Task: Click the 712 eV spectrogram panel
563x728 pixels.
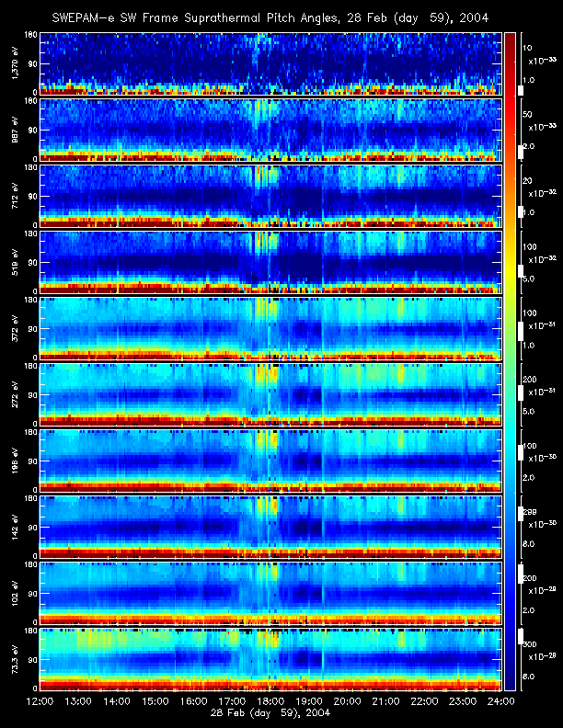Action: (x=270, y=196)
